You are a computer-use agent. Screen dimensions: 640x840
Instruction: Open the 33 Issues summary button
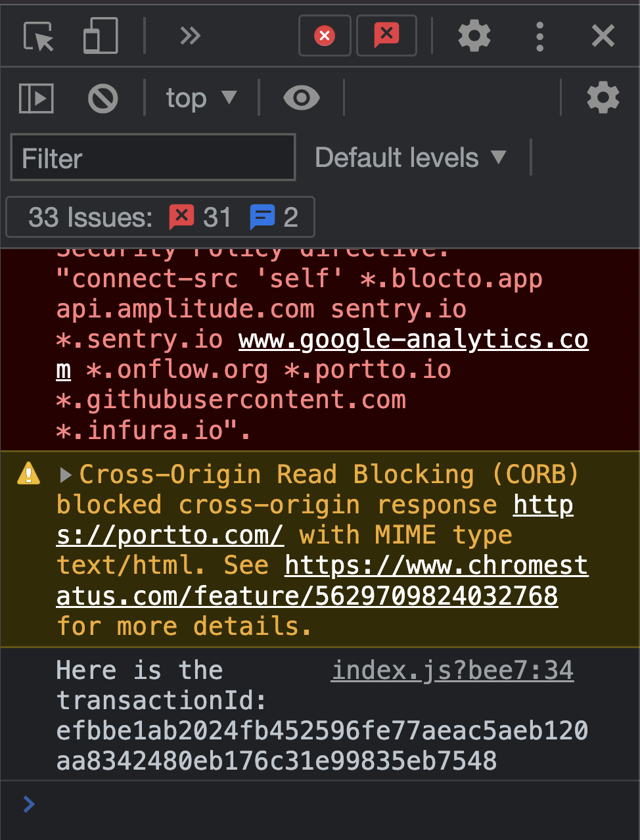(160, 217)
